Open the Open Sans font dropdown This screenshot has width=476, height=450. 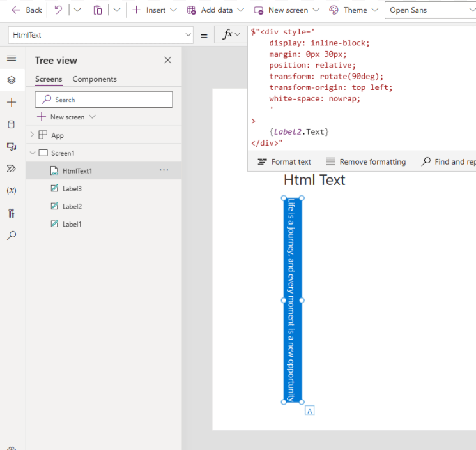pyautogui.click(x=431, y=10)
